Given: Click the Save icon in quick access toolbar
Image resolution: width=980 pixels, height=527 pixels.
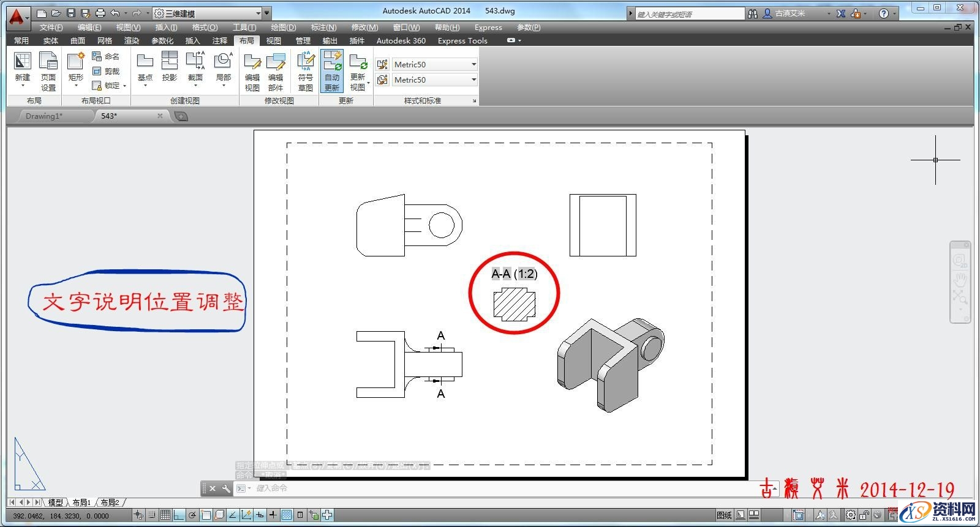Looking at the screenshot, I should (71, 13).
